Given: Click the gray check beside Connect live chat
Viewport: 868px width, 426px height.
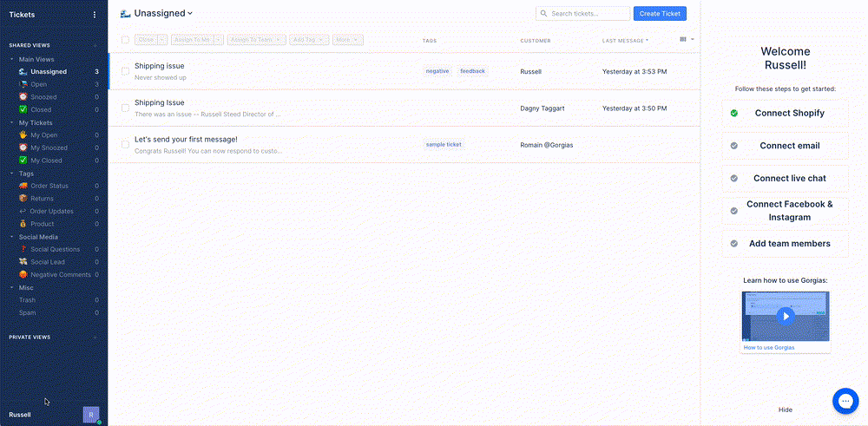Looking at the screenshot, I should coord(734,178).
